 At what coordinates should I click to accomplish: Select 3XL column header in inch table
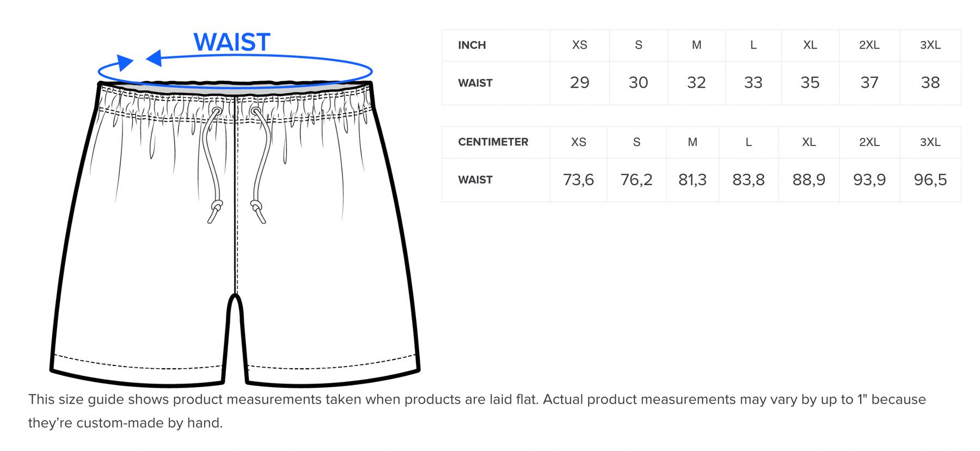click(x=930, y=45)
